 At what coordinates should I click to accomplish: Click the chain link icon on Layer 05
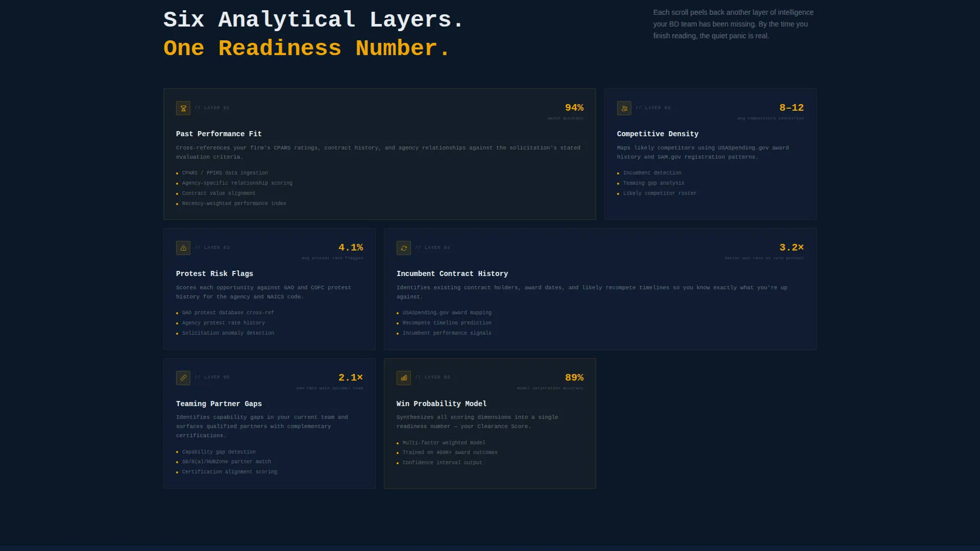coord(183,378)
